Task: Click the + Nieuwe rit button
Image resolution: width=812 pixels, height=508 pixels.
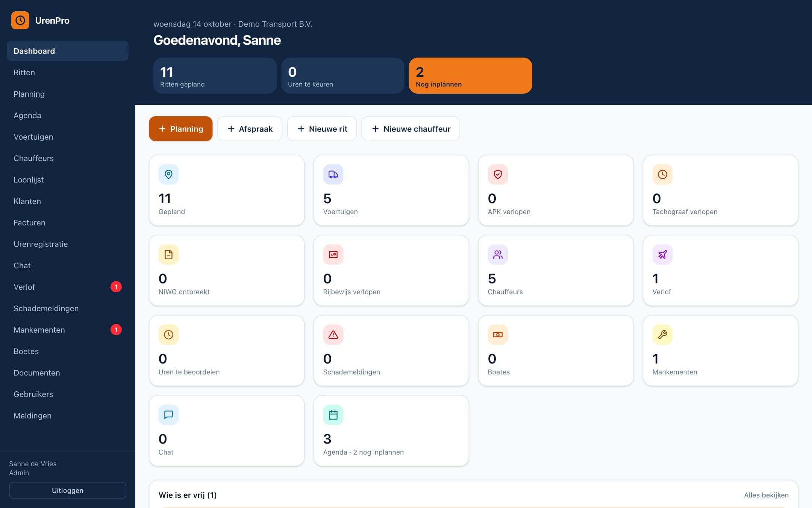Action: click(x=322, y=129)
